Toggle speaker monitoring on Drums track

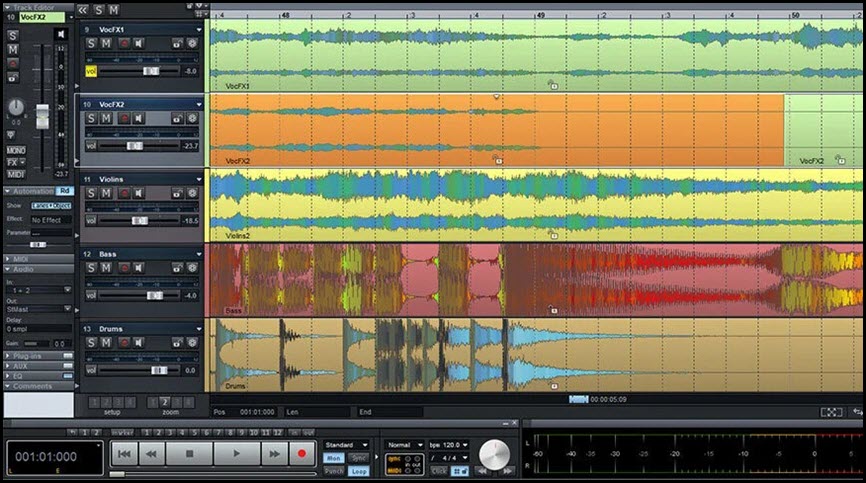(139, 343)
